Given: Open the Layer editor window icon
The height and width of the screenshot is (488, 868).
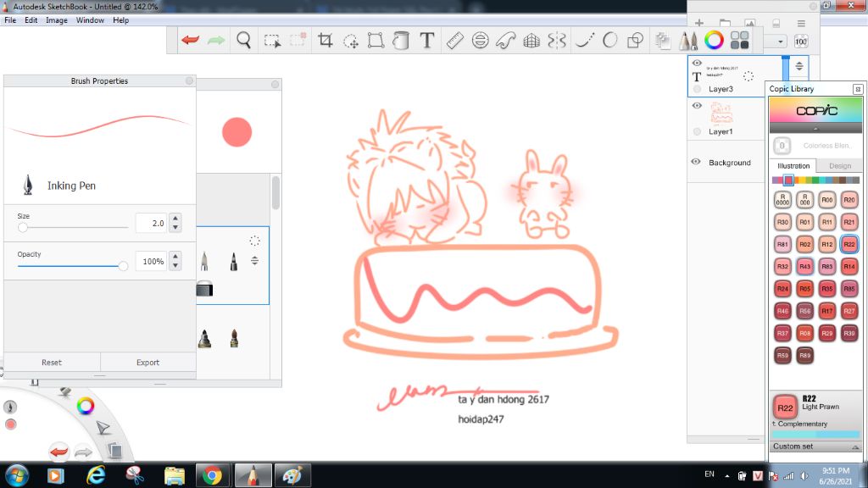Looking at the screenshot, I should (x=662, y=40).
